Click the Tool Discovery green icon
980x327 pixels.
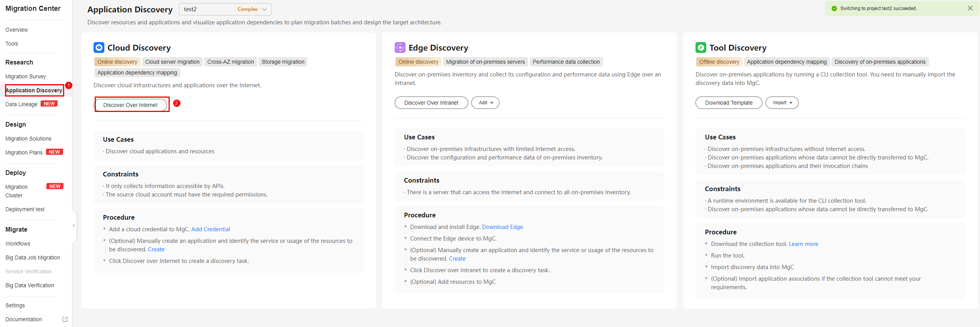(700, 47)
